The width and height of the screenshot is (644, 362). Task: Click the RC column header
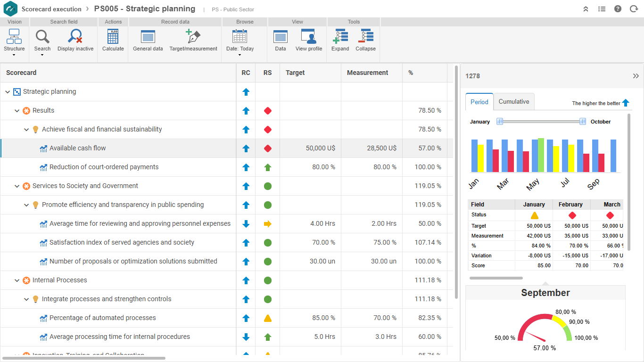[246, 73]
